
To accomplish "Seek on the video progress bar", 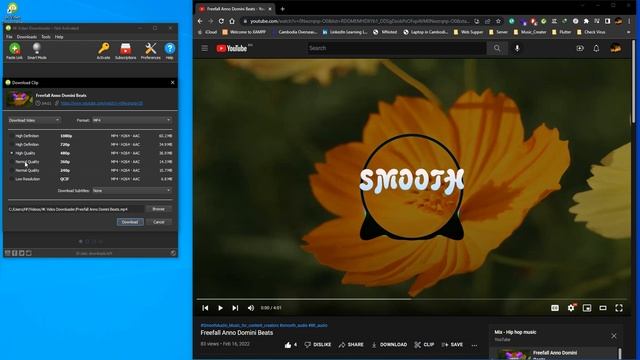I will click(411, 299).
